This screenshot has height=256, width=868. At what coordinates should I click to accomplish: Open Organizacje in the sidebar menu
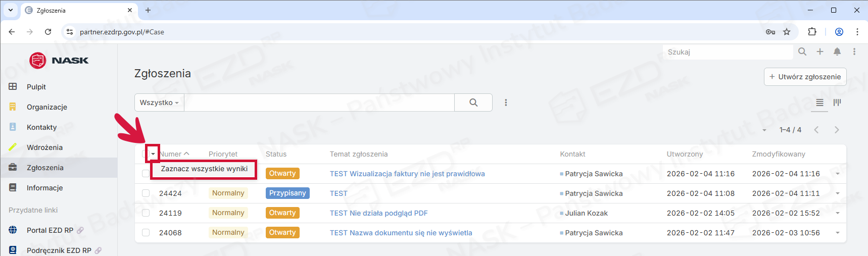point(47,107)
